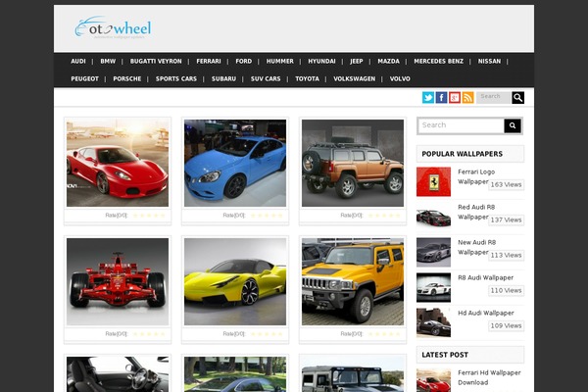Rate the yellow sports car wallpaper with stars
This screenshot has width=588, height=392.
(267, 334)
